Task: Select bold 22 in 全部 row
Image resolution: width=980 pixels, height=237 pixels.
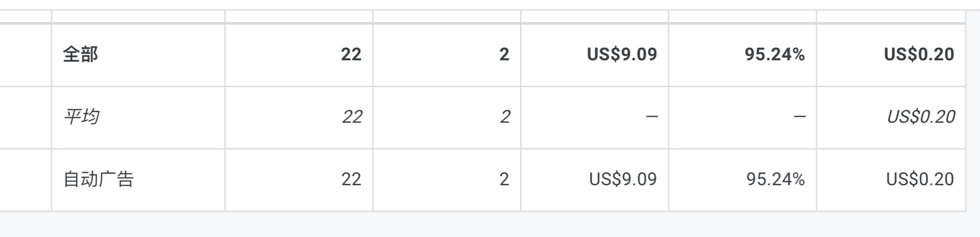Action: [351, 54]
